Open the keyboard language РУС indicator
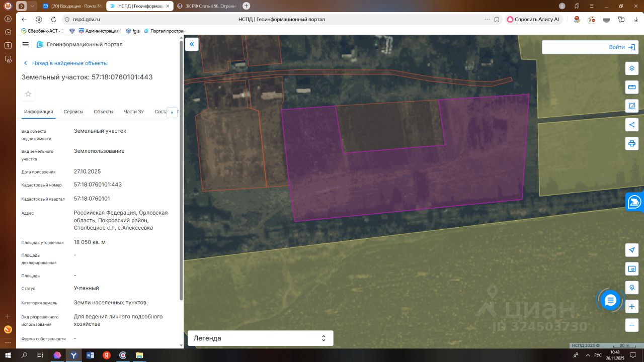Image resolution: width=644 pixels, height=362 pixels. pyautogui.click(x=598, y=355)
